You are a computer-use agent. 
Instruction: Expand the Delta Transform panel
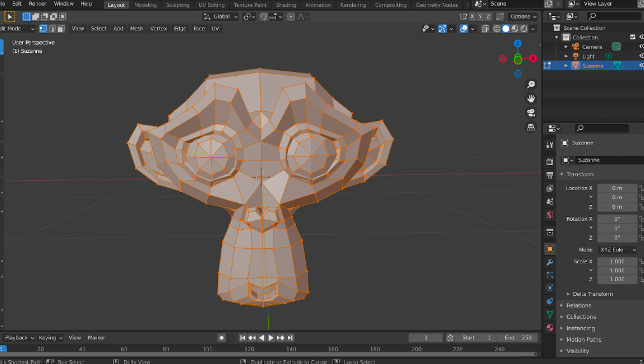pos(593,294)
